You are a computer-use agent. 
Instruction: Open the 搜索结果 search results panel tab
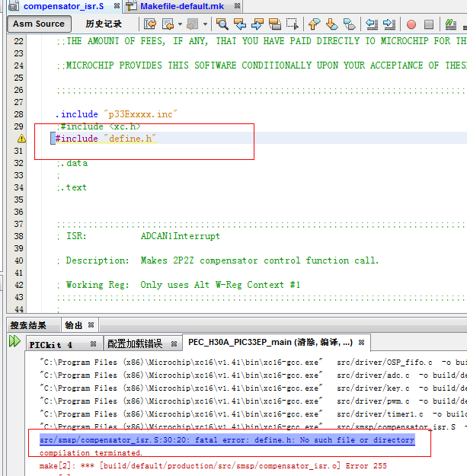pos(28,325)
